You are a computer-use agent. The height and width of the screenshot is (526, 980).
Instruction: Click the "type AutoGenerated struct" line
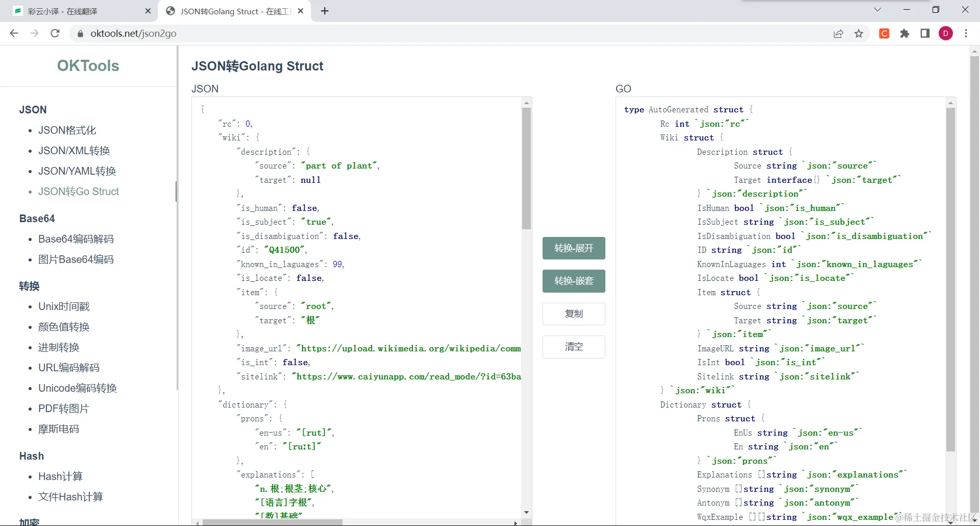(689, 110)
